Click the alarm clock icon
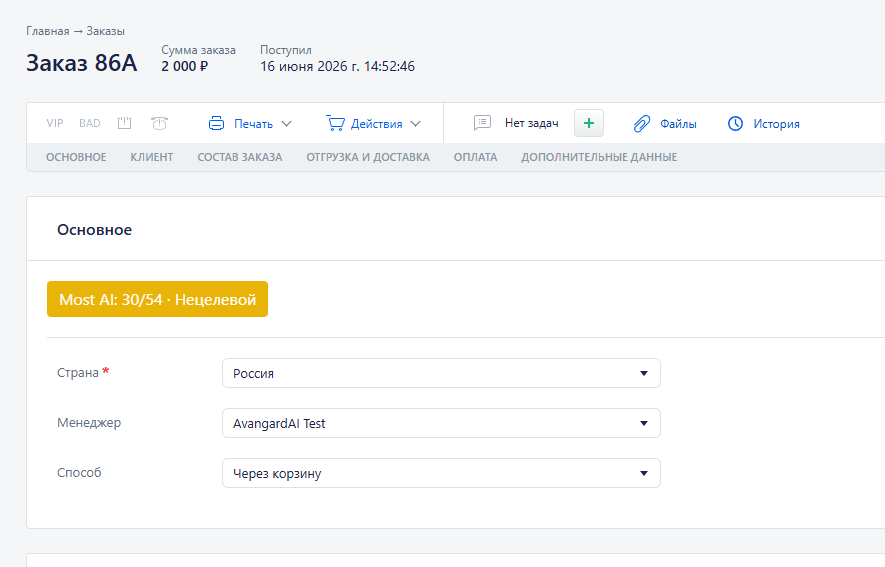 pos(159,123)
